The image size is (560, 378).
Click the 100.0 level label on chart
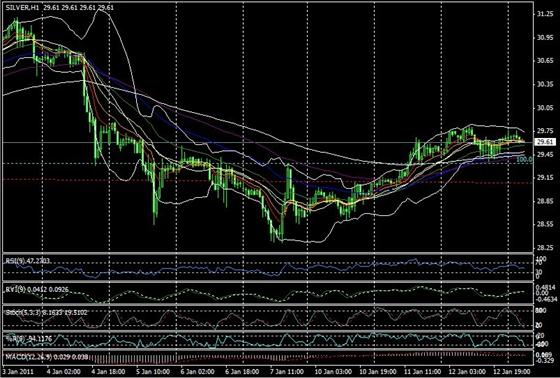[x=525, y=160]
